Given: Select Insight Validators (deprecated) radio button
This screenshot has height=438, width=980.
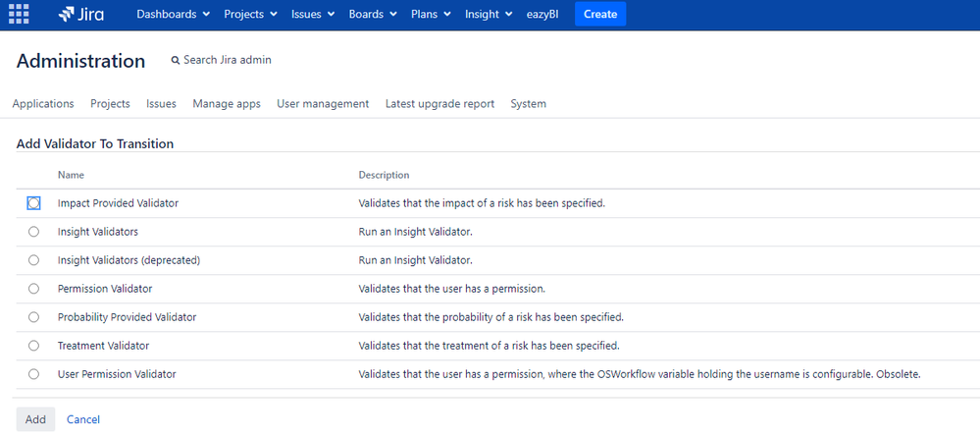Looking at the screenshot, I should tap(33, 259).
